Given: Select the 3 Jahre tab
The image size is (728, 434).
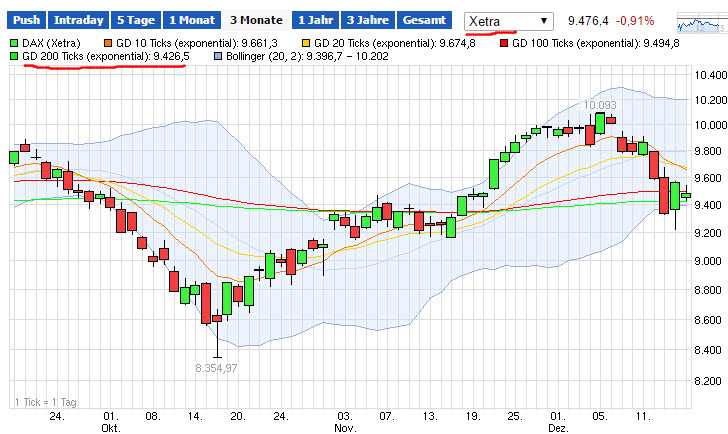Looking at the screenshot, I should point(366,20).
